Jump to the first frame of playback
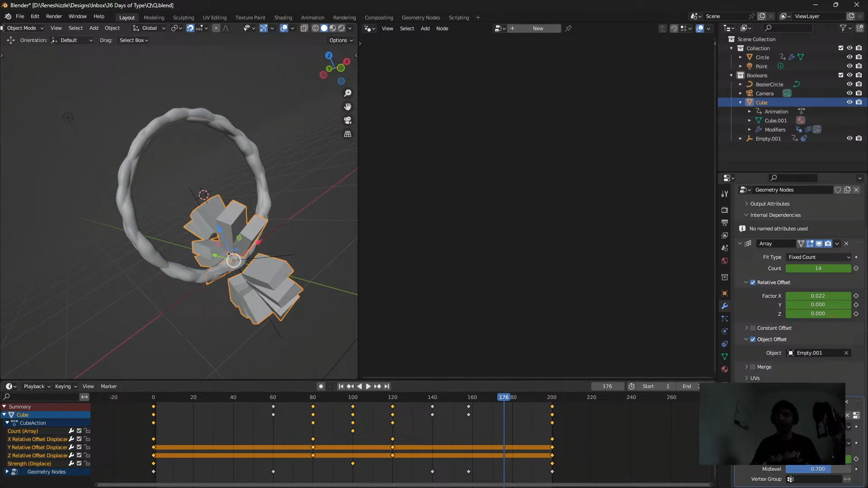Image resolution: width=868 pixels, height=488 pixels. tap(341, 386)
